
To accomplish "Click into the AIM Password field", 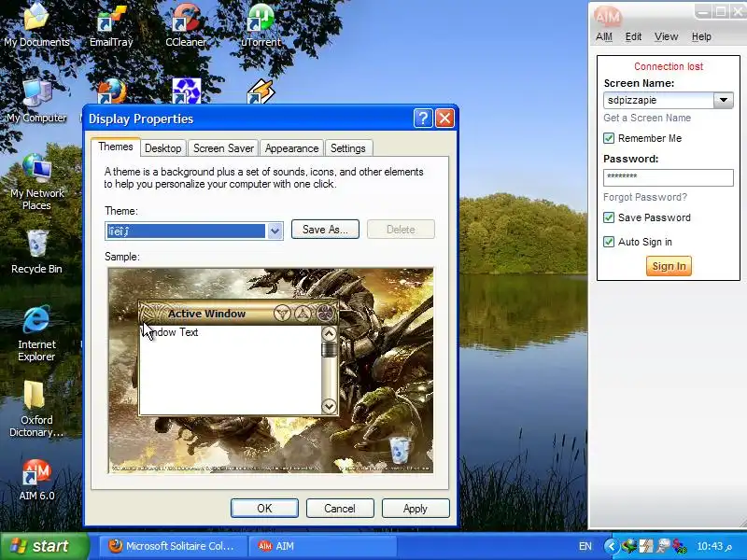I will coord(669,177).
